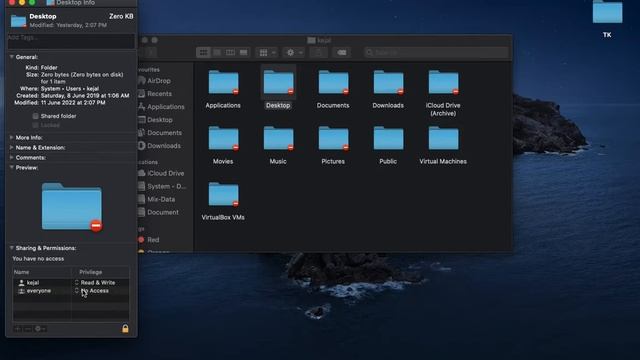
Task: Switch Finder to icon view
Action: (203, 53)
